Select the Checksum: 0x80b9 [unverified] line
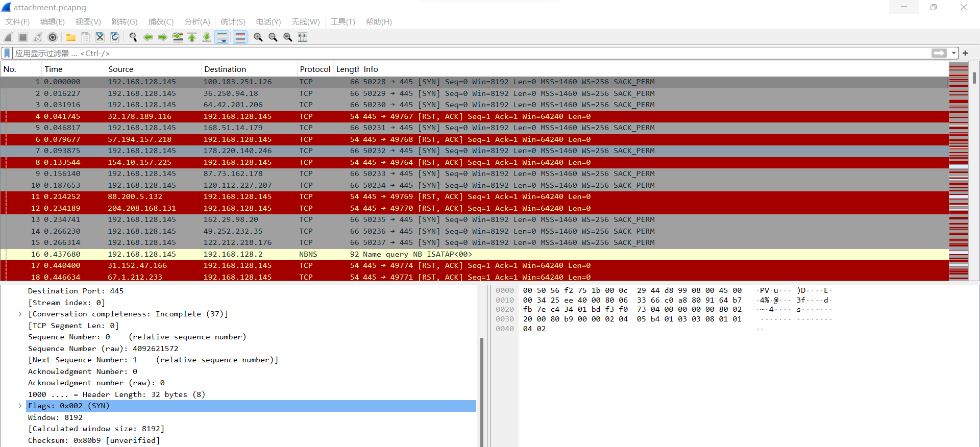The image size is (980, 447). click(93, 440)
